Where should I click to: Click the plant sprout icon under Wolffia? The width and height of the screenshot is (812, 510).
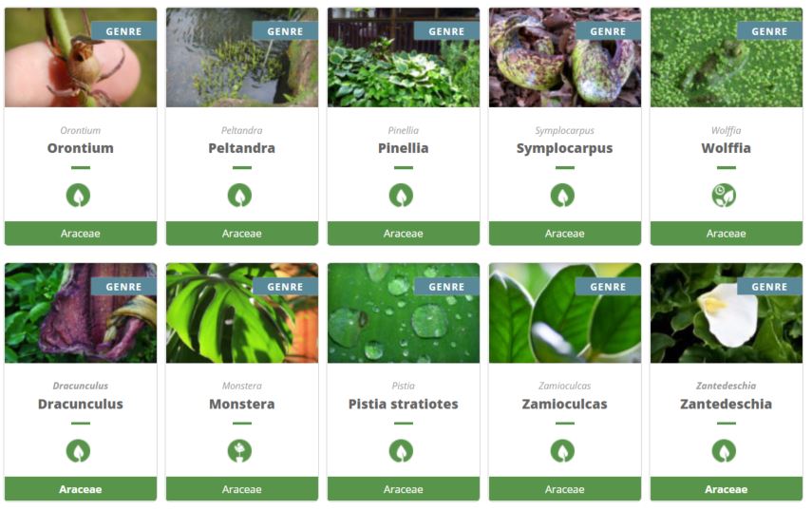point(724,196)
